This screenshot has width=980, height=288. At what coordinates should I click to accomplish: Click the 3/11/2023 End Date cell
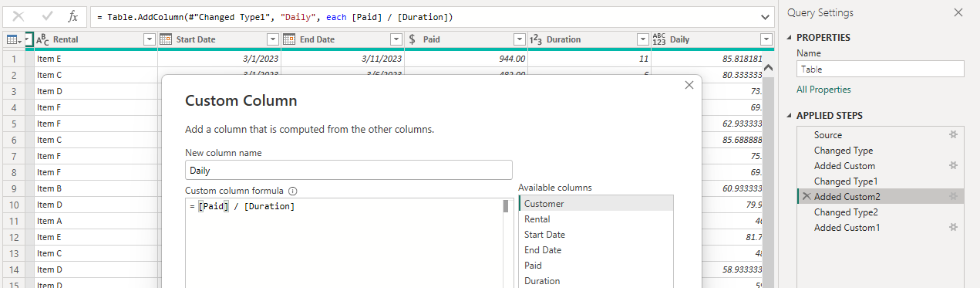click(342, 58)
